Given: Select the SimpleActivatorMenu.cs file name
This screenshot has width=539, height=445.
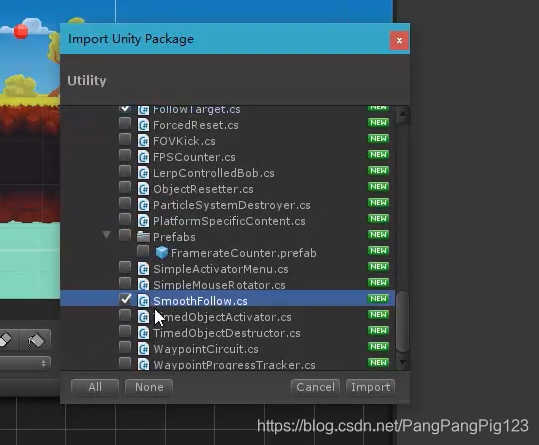Looking at the screenshot, I should pyautogui.click(x=221, y=269).
